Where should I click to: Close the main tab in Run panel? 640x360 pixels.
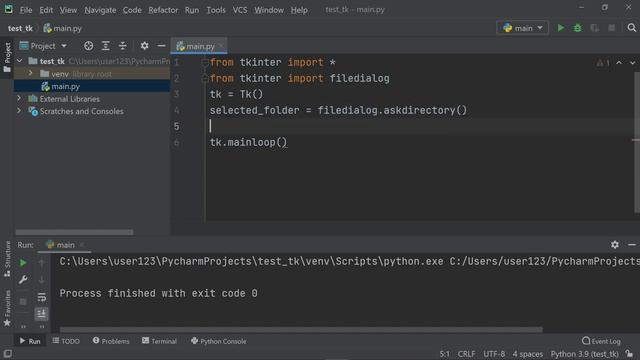[82, 245]
